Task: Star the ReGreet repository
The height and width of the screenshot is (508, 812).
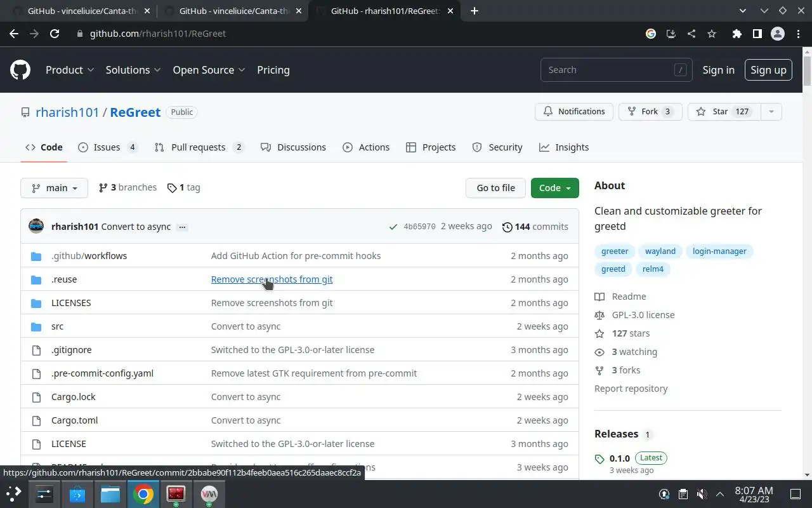Action: pyautogui.click(x=724, y=112)
